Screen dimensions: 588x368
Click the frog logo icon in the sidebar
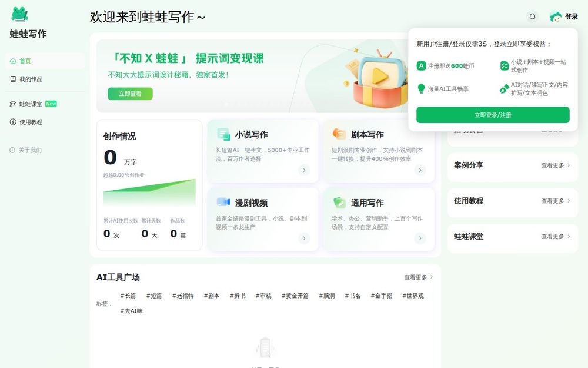[x=20, y=14]
